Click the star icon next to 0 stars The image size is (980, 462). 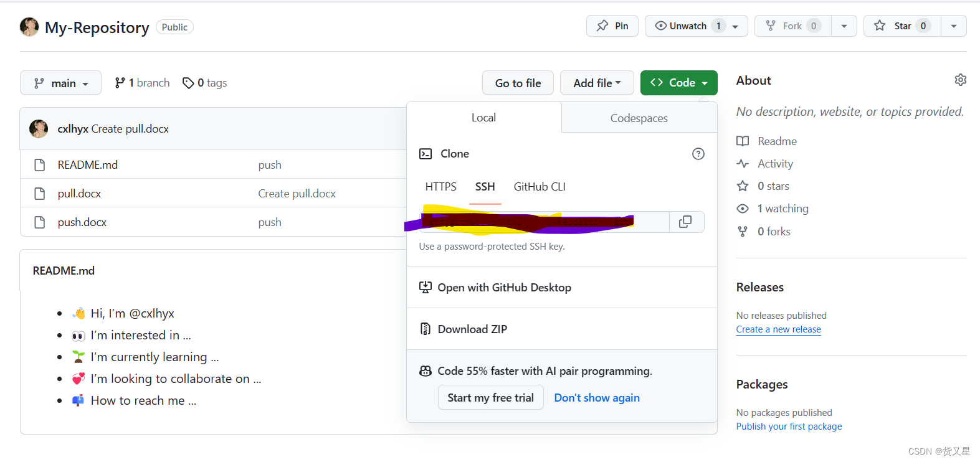point(743,186)
